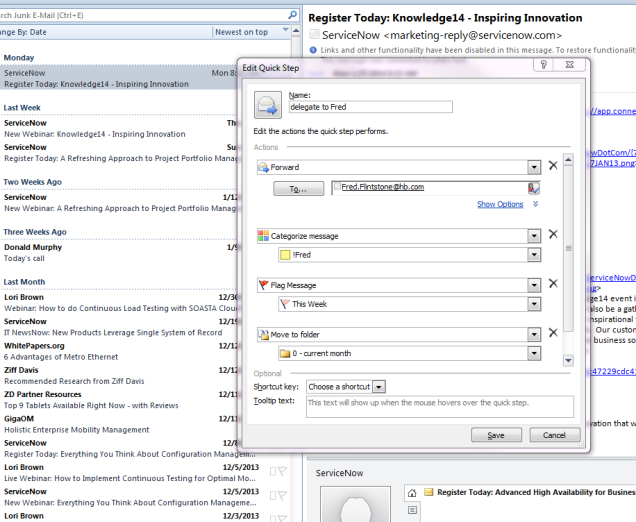
Task: Open the This Week flag dropdown
Action: pos(535,304)
